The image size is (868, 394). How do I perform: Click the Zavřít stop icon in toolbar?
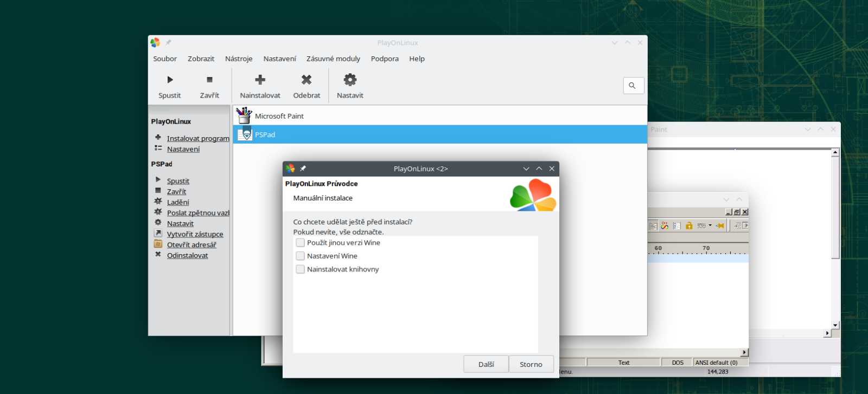(209, 80)
